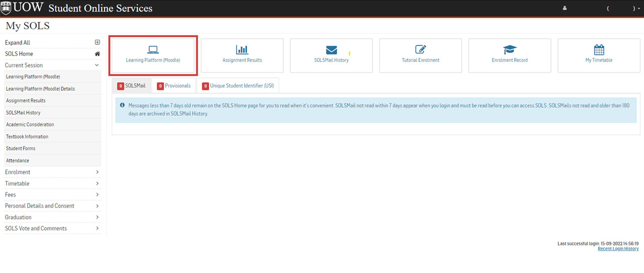This screenshot has height=273, width=644.
Task: Click the home icon next to SOLS Home
Action: tap(97, 54)
